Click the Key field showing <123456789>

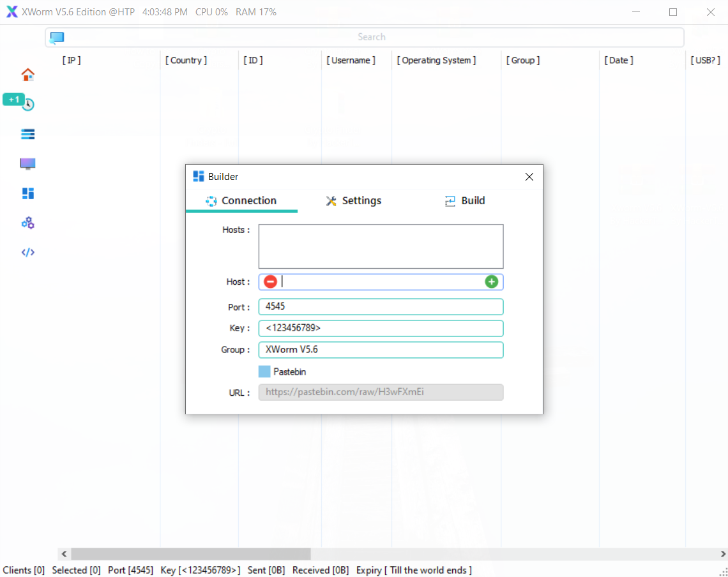[x=381, y=328]
